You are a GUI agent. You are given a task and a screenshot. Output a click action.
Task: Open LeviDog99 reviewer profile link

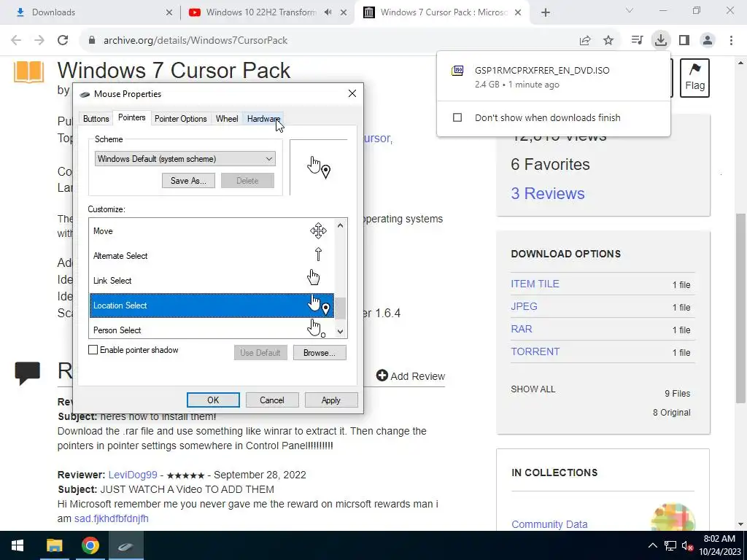click(133, 475)
